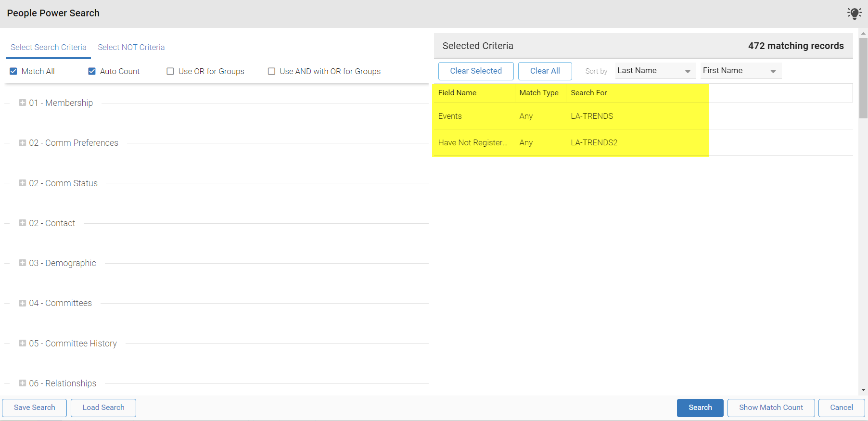Switch to Select NOT Criteria tab
The height and width of the screenshot is (421, 868).
(x=131, y=47)
